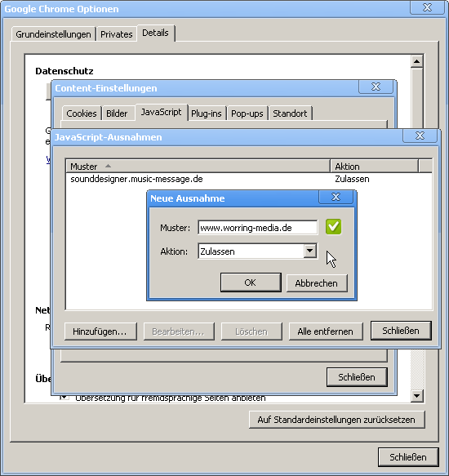Switch to the Cookies tab

click(82, 113)
